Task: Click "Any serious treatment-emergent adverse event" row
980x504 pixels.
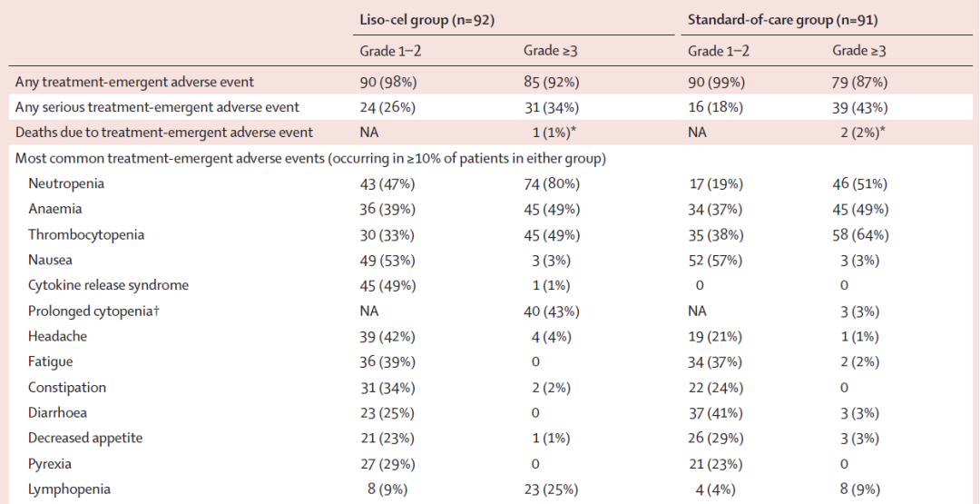Action: 157,107
